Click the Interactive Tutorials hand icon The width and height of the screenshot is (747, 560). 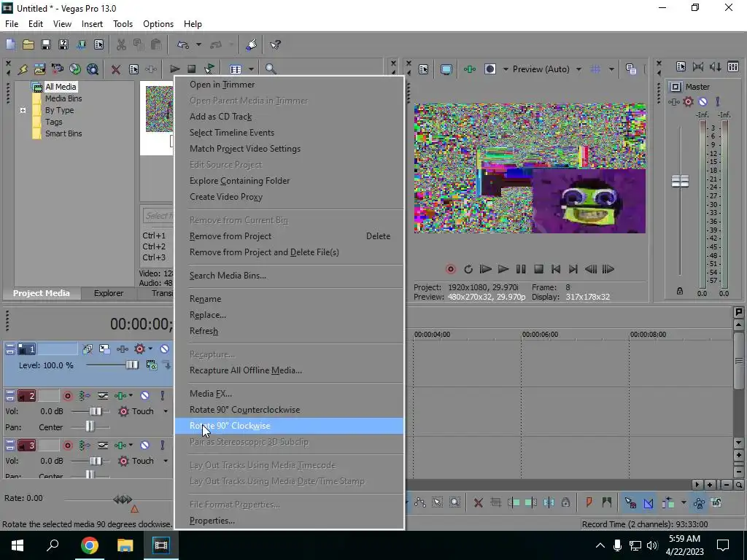coord(252,44)
